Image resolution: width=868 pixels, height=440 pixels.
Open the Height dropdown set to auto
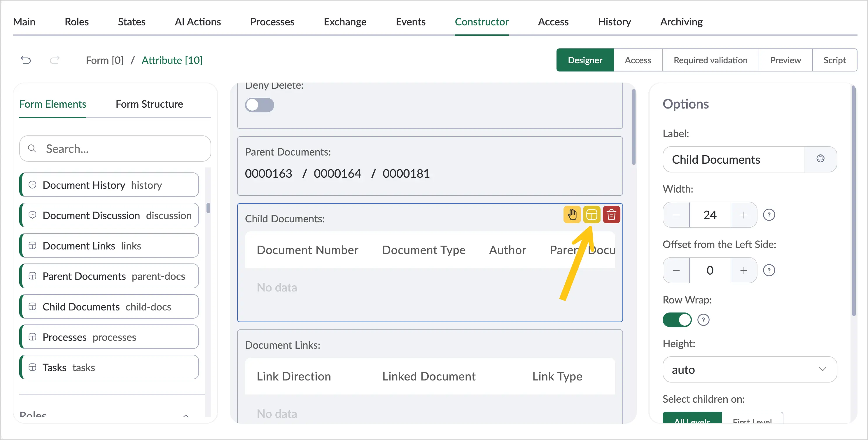coord(749,369)
